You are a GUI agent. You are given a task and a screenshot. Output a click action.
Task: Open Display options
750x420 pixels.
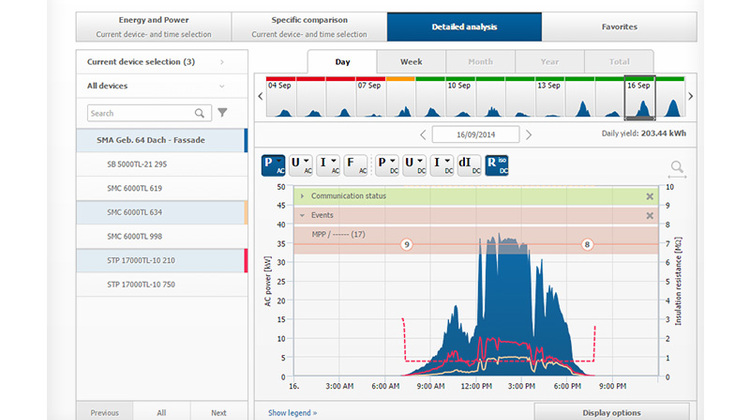coord(612,412)
